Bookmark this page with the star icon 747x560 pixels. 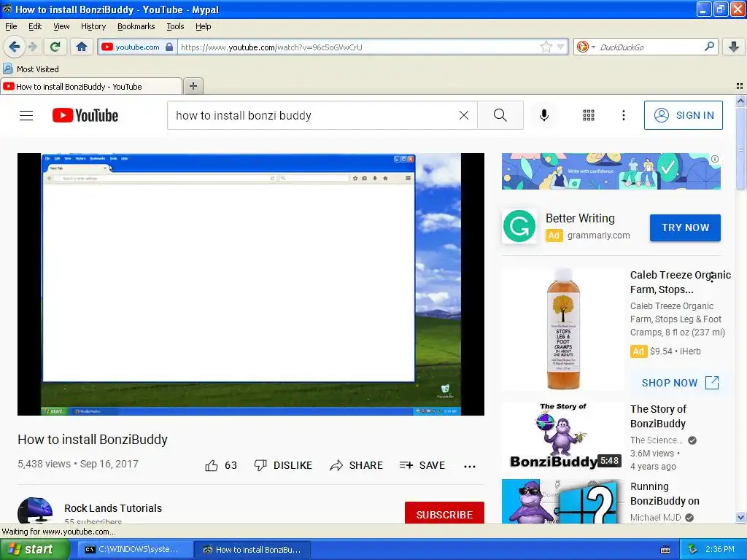[546, 47]
